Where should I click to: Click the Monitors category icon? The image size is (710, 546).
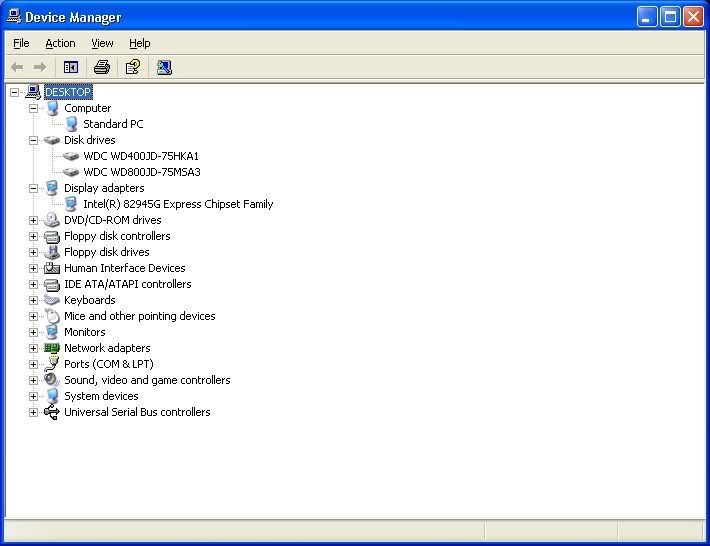(52, 332)
